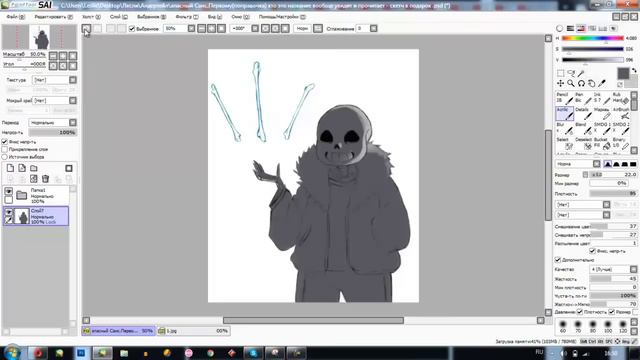Select the Details brush tool
The image size is (640, 360).
point(583,113)
